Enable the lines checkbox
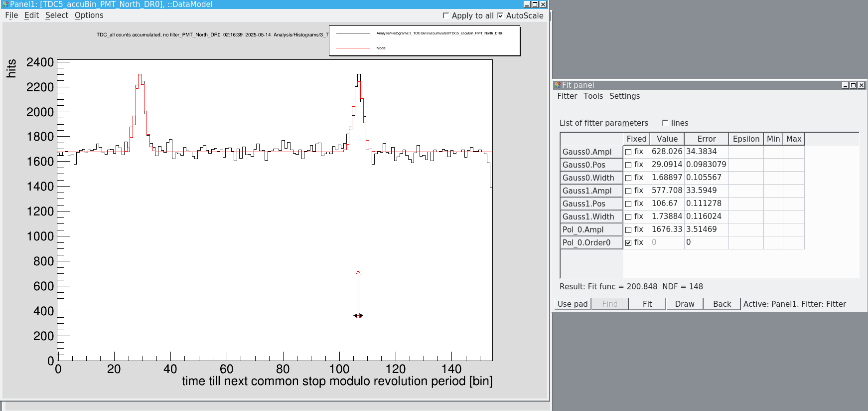Viewport: 868px width, 411px height. click(665, 123)
